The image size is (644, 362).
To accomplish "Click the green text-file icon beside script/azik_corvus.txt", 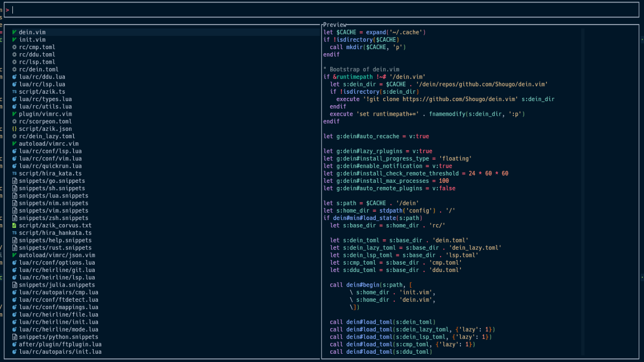I will tap(14, 225).
